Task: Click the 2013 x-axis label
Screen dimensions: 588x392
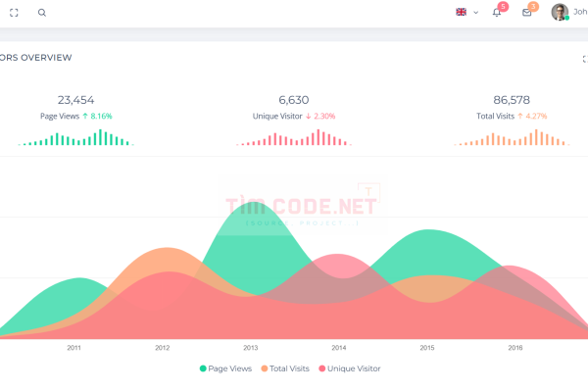Action: (x=251, y=348)
